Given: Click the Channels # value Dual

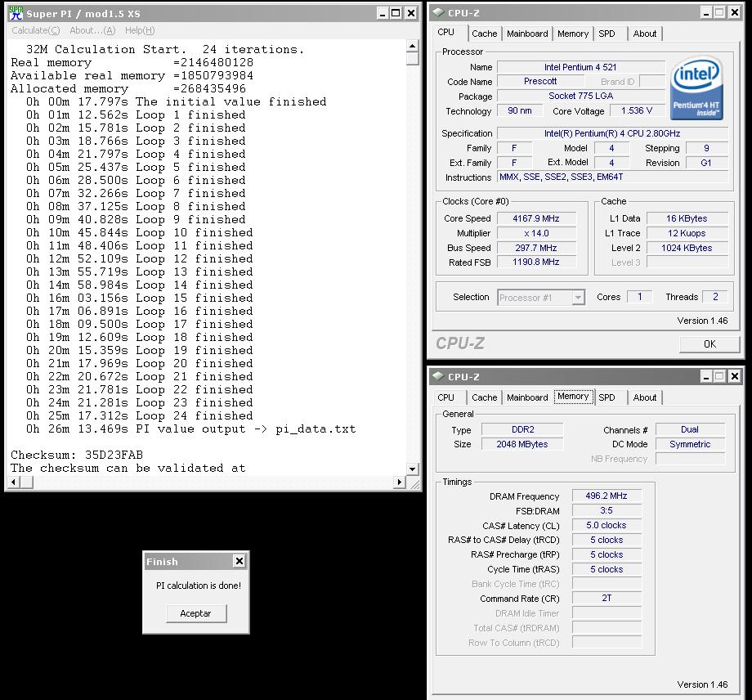Looking at the screenshot, I should coord(690,429).
